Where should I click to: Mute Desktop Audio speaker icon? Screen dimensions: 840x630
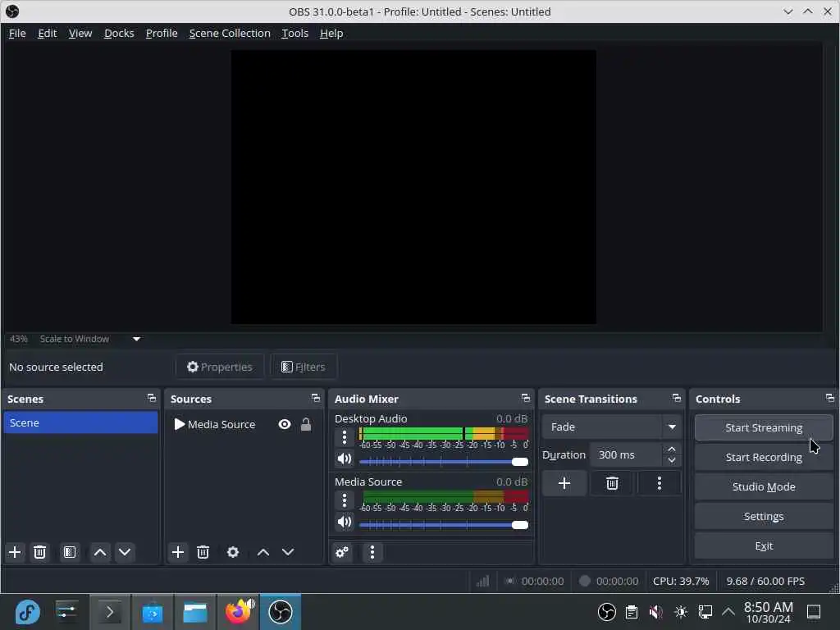(345, 459)
